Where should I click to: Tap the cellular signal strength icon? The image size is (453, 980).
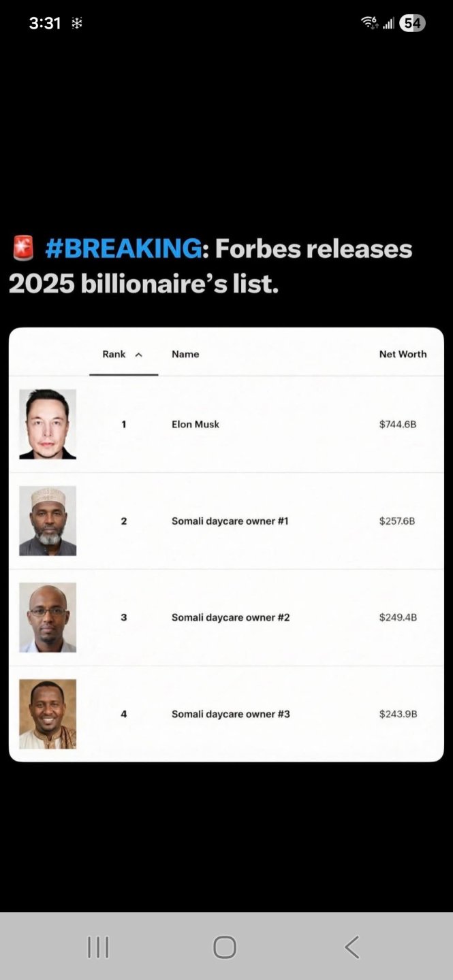tap(388, 24)
